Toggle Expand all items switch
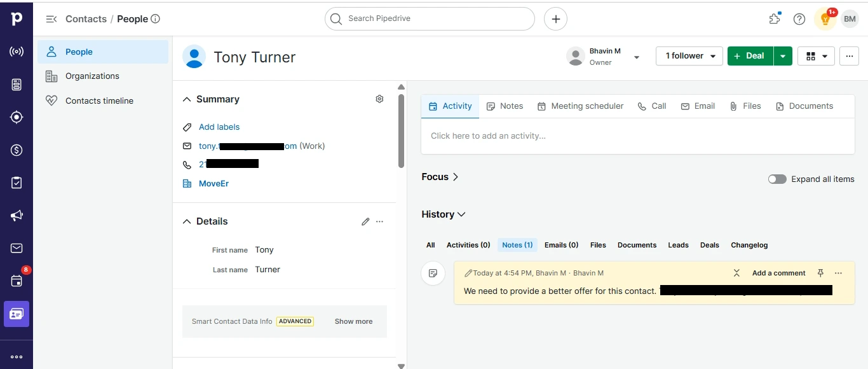The height and width of the screenshot is (369, 868). [777, 179]
